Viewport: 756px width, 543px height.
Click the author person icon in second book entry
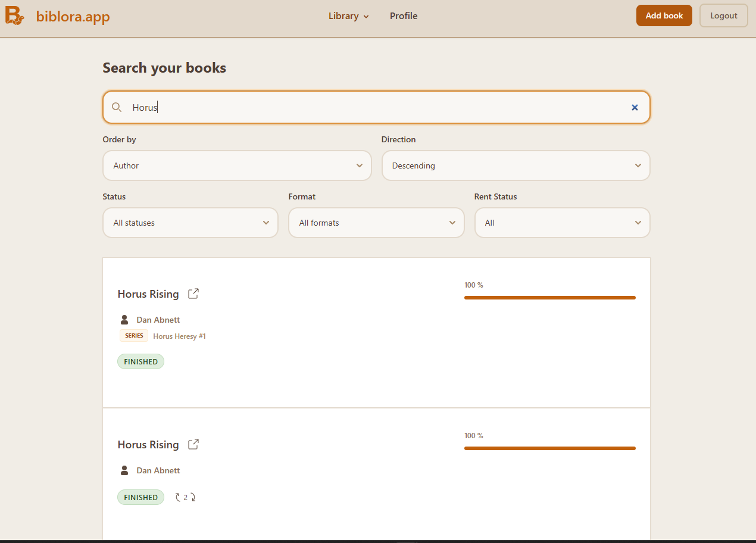click(x=124, y=470)
